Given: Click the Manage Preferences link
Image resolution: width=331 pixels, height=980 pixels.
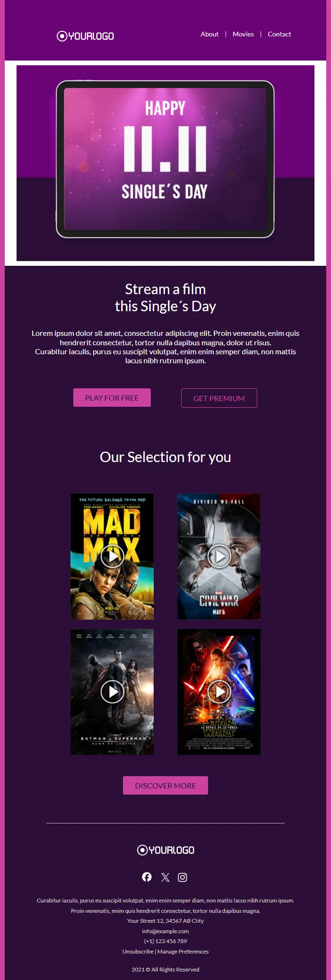Looking at the screenshot, I should pos(183,952).
